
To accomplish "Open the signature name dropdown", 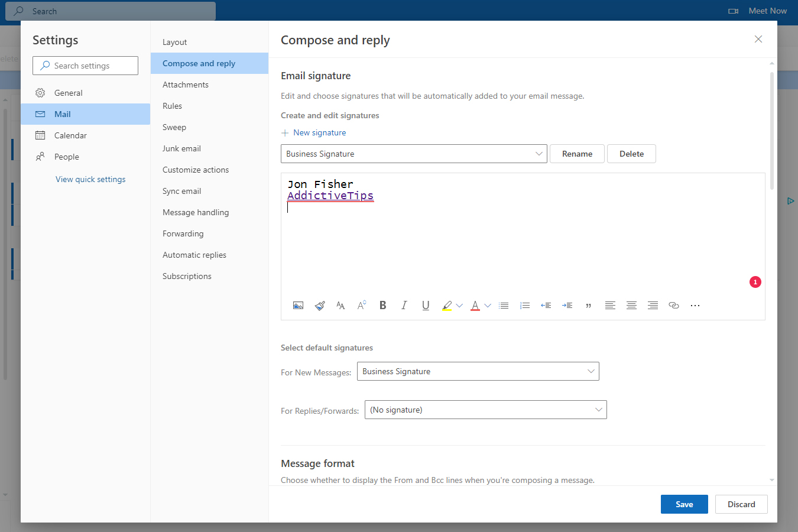I will [414, 154].
